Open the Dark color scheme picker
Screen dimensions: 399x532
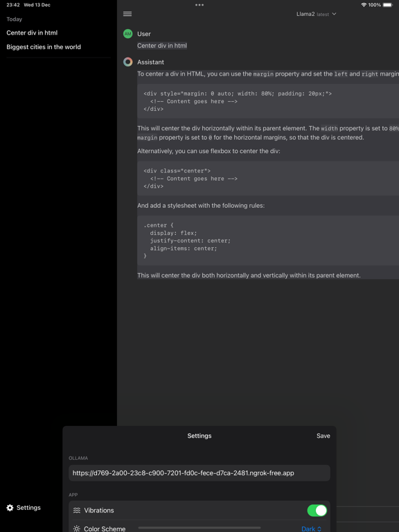click(x=312, y=529)
